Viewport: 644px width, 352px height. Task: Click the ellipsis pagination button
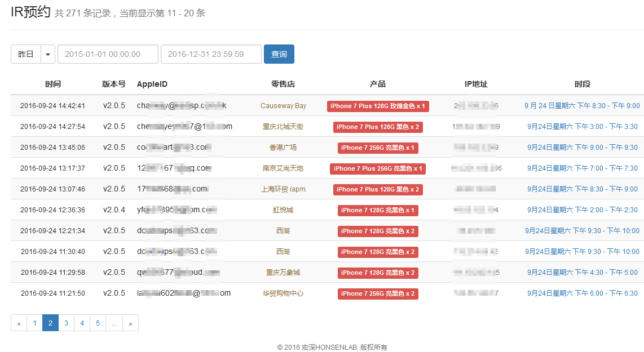(114, 323)
